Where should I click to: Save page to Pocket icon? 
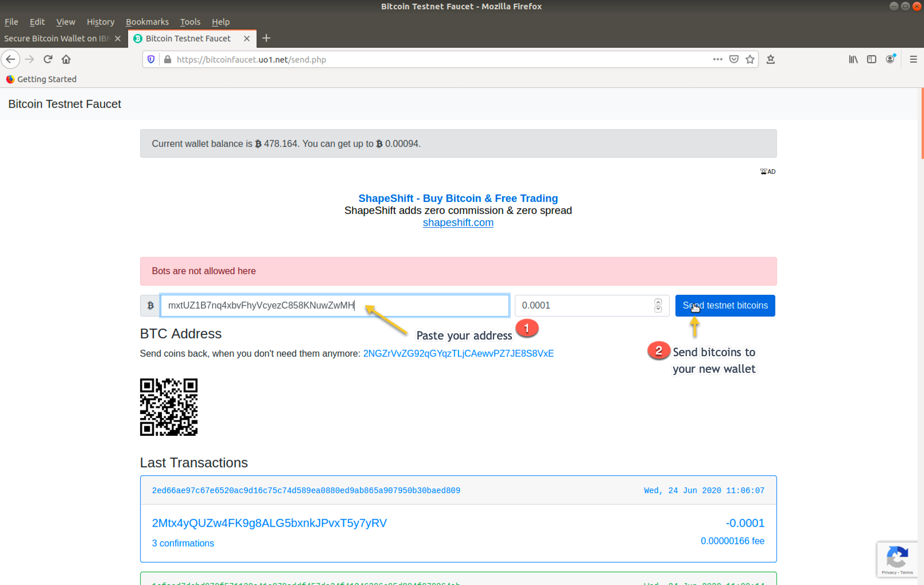click(733, 59)
